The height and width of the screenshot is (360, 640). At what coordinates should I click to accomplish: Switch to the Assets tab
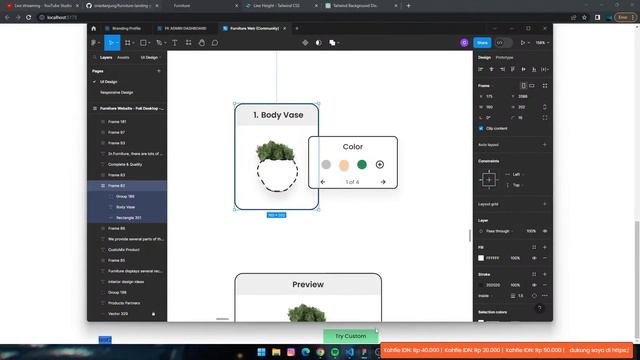(x=123, y=58)
